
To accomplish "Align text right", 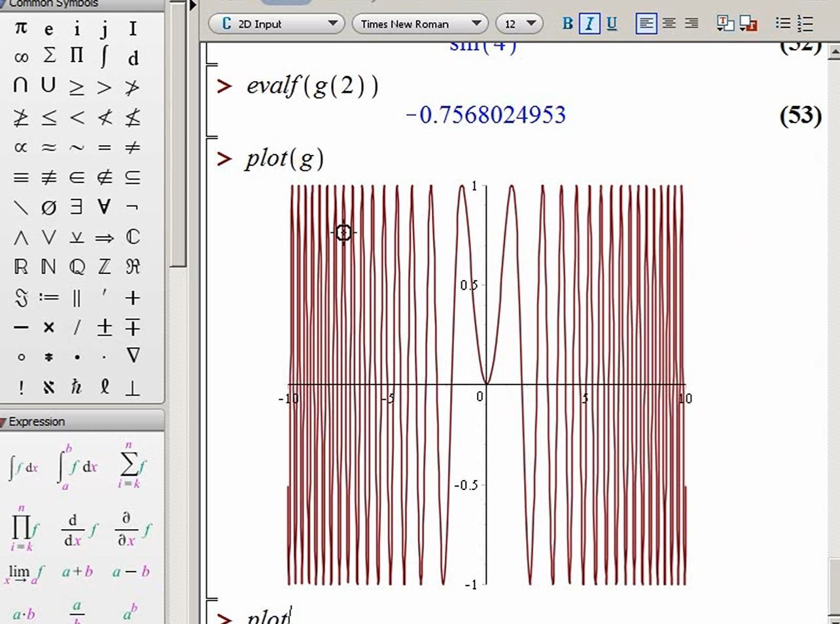I will [x=691, y=24].
